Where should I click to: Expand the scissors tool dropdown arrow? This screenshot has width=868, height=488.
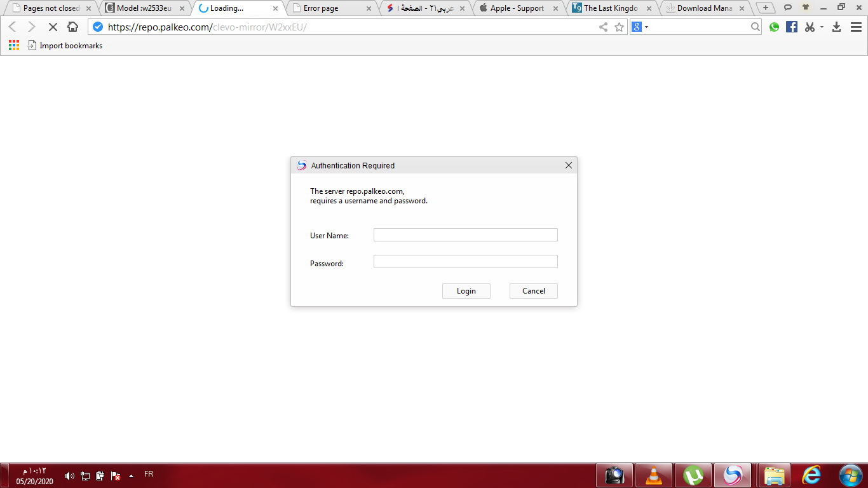pyautogui.click(x=822, y=27)
